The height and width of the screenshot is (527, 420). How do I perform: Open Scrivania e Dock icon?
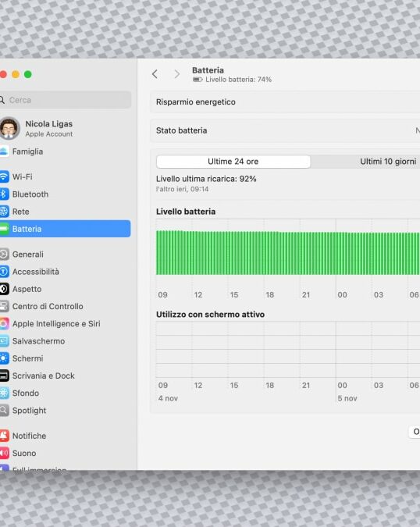[x=4, y=376]
